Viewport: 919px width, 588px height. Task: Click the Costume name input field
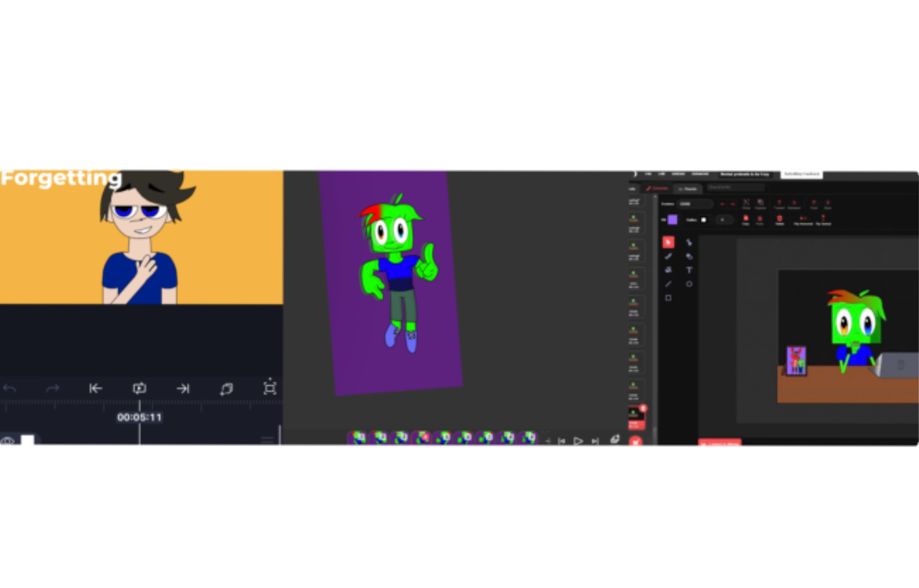point(695,204)
